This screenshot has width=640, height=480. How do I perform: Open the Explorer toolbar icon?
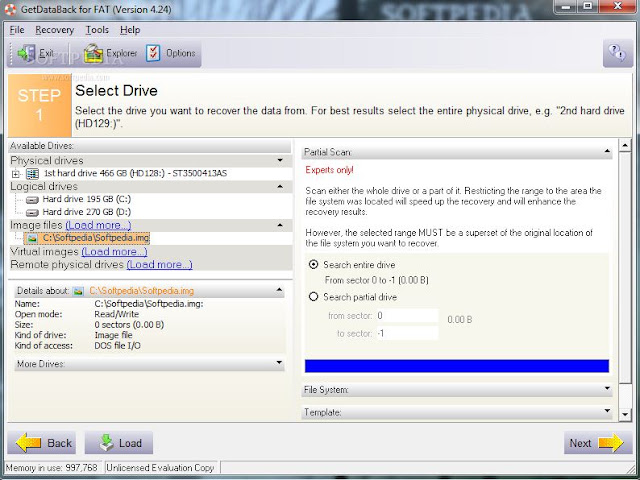click(93, 53)
